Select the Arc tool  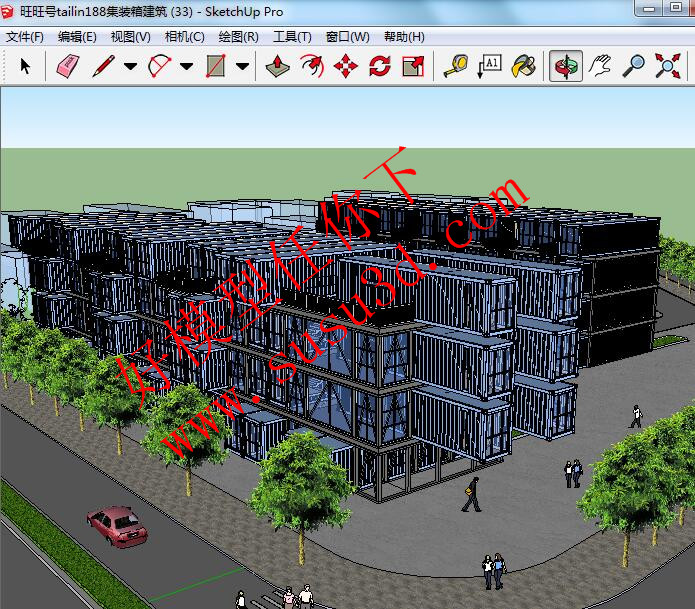click(x=159, y=66)
